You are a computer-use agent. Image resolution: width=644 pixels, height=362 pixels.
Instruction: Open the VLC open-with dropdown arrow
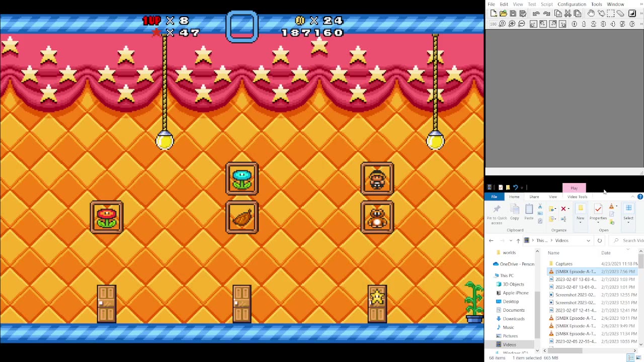[616, 206]
